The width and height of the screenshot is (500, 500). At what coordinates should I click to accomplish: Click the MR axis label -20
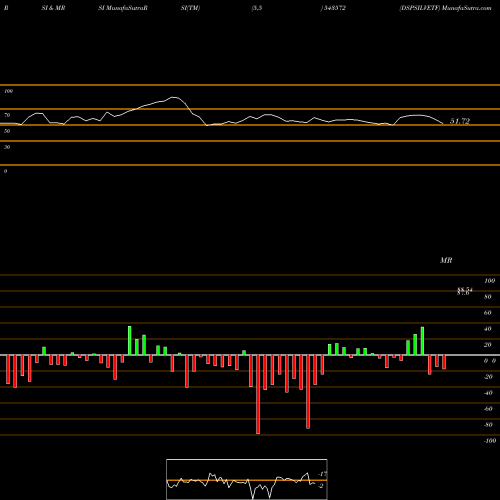488,377
